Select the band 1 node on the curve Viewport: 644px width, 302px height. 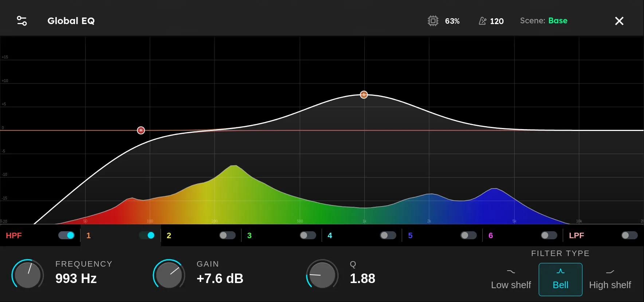tap(364, 95)
